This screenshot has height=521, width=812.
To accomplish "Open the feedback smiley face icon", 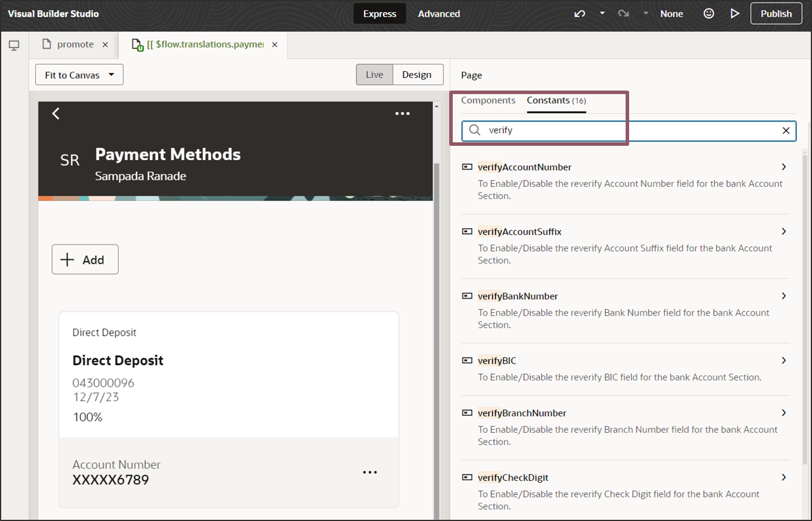I will pos(709,14).
